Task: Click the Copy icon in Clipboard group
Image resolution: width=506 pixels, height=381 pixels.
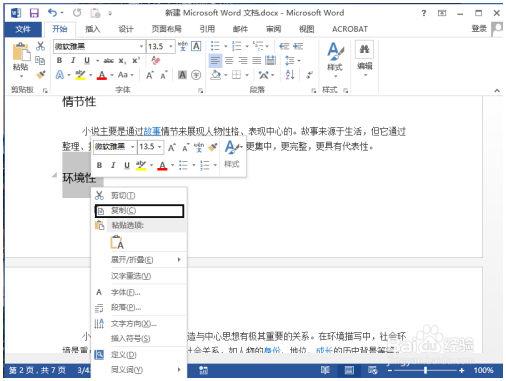Action: coord(40,60)
